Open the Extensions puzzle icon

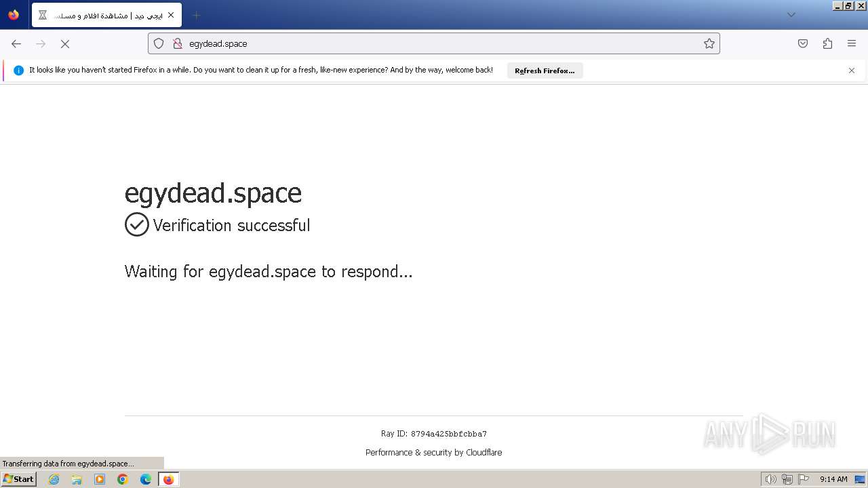tap(827, 43)
